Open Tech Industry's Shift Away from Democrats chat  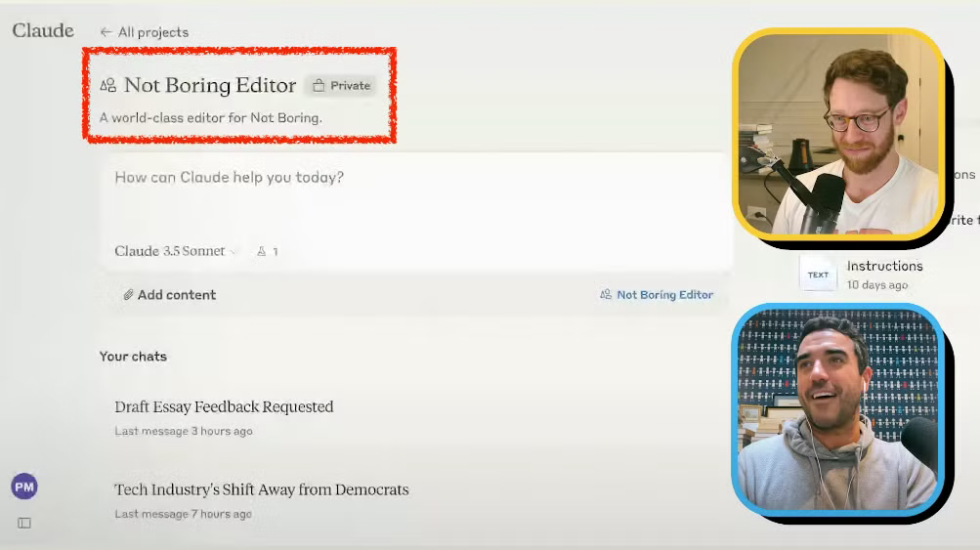[x=261, y=489]
